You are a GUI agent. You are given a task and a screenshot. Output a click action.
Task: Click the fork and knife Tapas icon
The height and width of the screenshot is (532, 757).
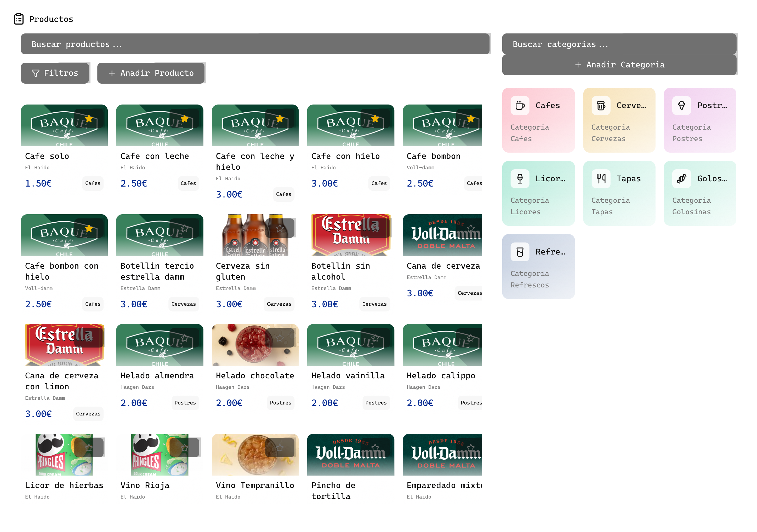(x=601, y=178)
